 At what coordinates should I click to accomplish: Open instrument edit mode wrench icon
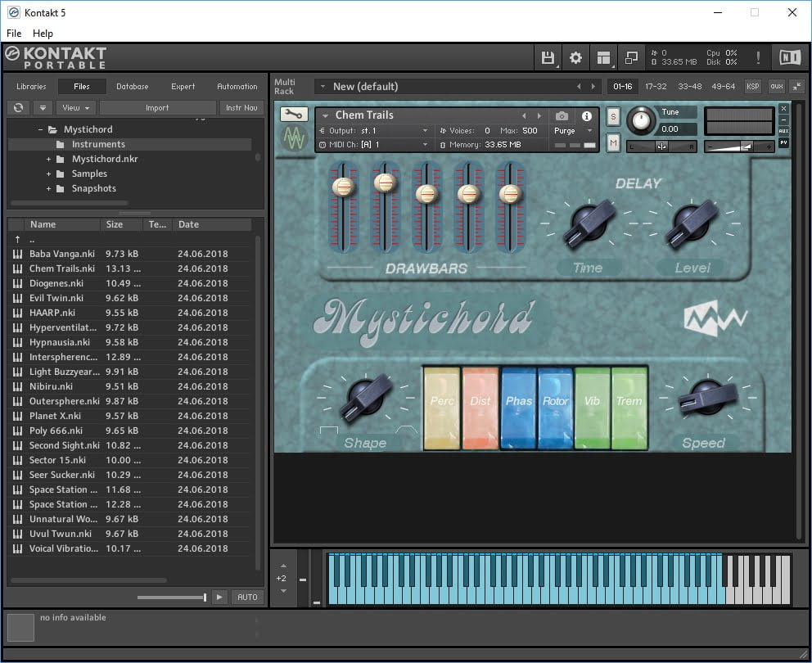pos(294,114)
